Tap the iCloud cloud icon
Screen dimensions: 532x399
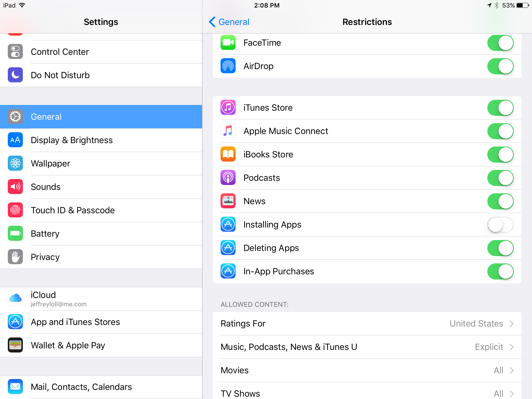click(x=15, y=298)
